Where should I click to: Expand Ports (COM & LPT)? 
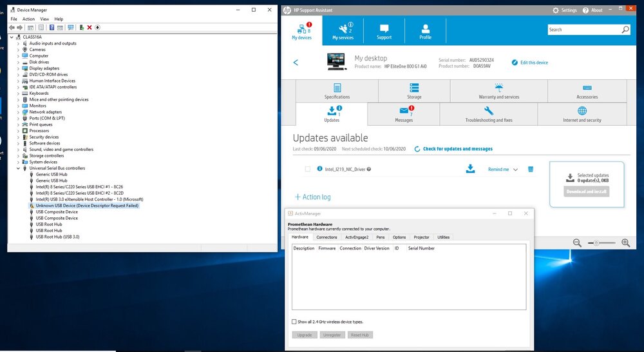[18, 118]
